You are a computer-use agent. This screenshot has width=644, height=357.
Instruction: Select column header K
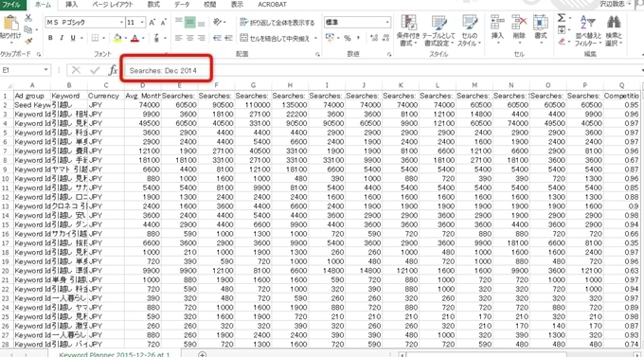tap(401, 85)
